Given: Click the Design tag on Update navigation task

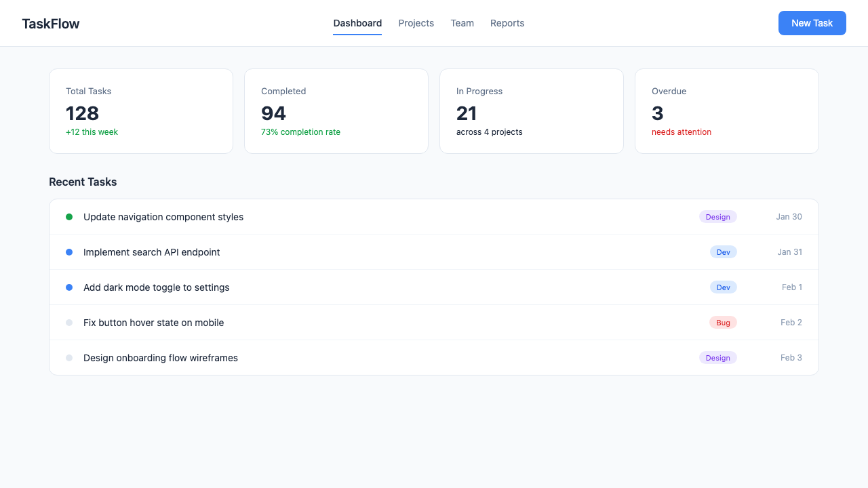Looking at the screenshot, I should coord(718,217).
